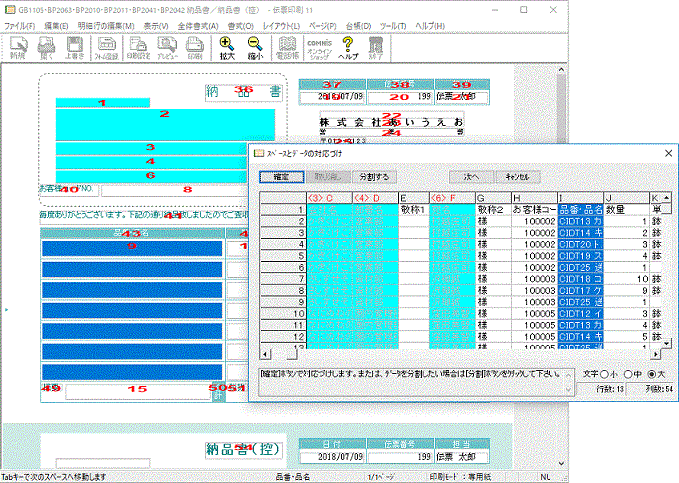Click the grid's vertical scrollbar down arrow
Viewport: 679px width, 483px height.
666,344
